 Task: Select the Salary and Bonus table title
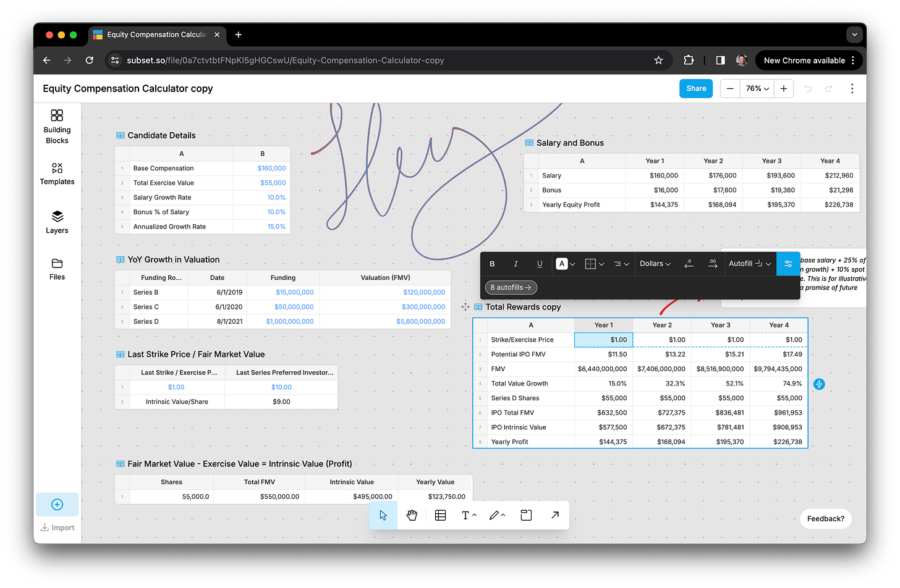coord(570,143)
